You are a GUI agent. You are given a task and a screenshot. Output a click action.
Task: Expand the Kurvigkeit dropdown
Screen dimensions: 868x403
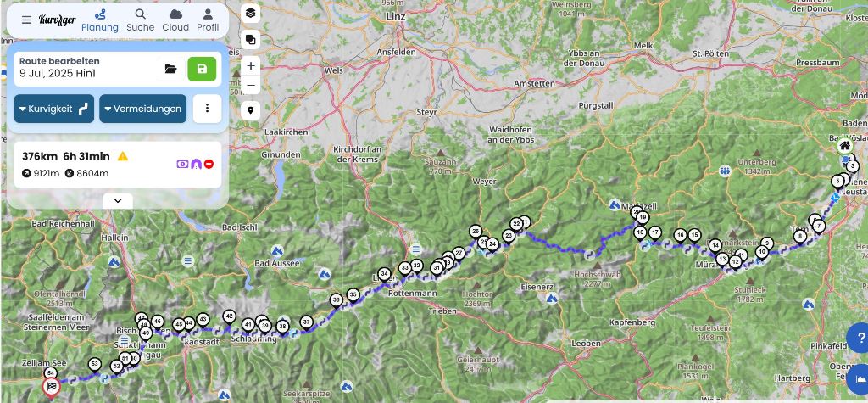pyautogui.click(x=54, y=109)
